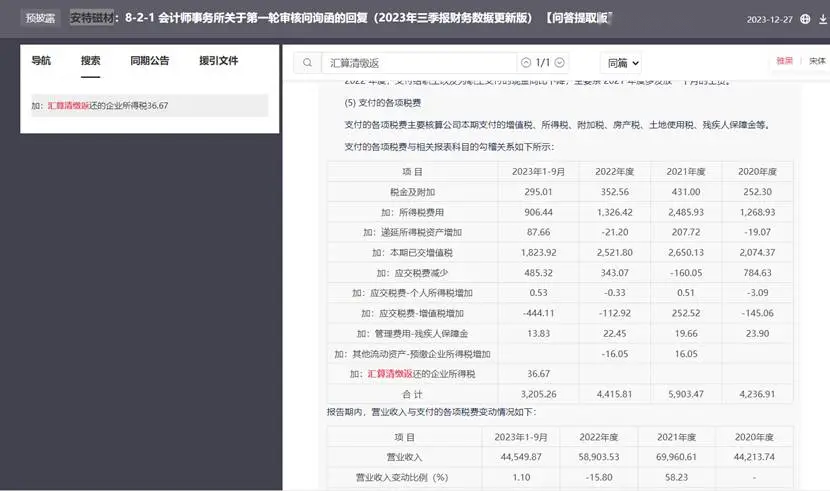The image size is (830, 491).
Task: Click the value -444.11 in the table
Action: click(538, 313)
